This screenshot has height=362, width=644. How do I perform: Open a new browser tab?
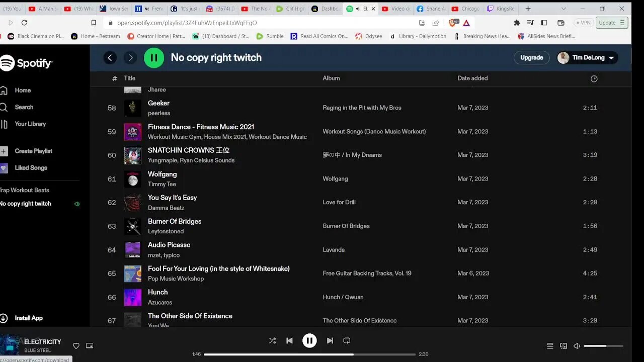528,9
